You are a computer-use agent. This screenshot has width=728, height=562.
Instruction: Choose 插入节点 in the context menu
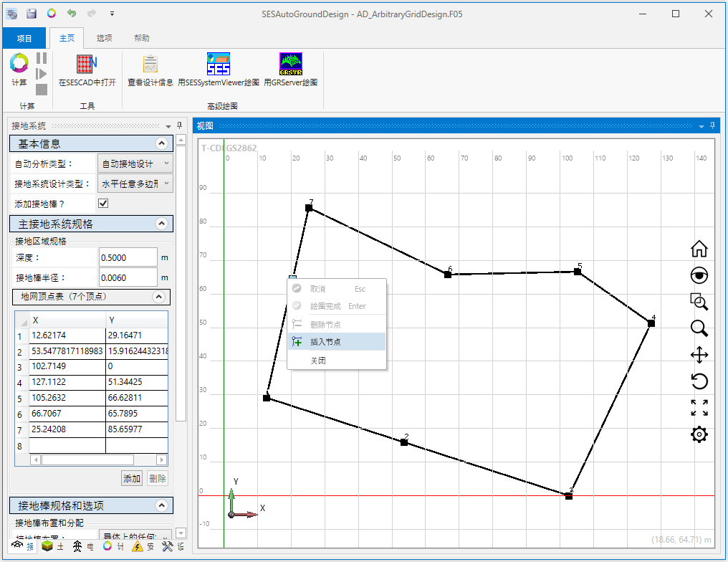(x=337, y=342)
